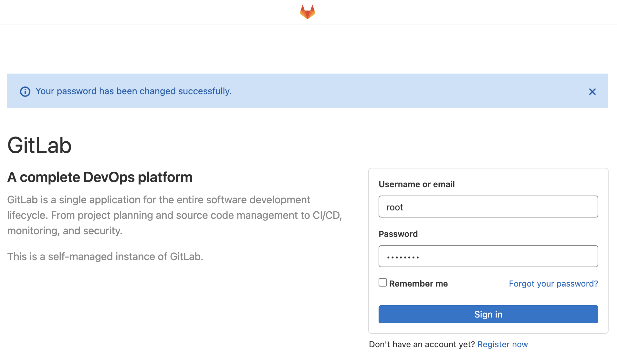Click 'A complete DevOps platform' heading

pos(100,177)
